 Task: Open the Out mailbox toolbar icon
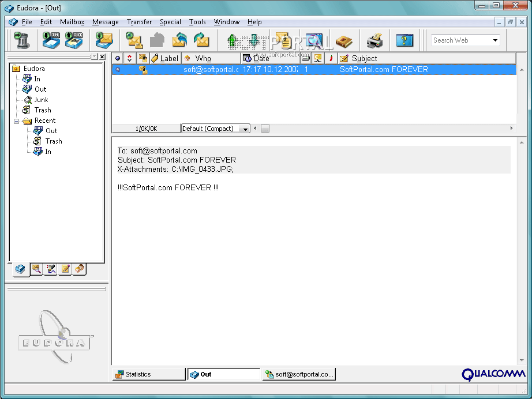tap(74, 40)
